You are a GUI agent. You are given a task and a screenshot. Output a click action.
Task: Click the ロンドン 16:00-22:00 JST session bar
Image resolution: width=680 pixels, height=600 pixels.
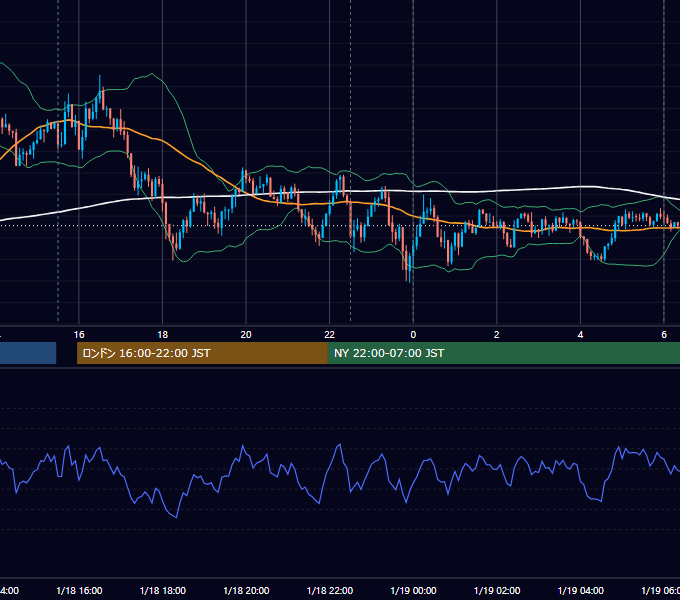(202, 353)
